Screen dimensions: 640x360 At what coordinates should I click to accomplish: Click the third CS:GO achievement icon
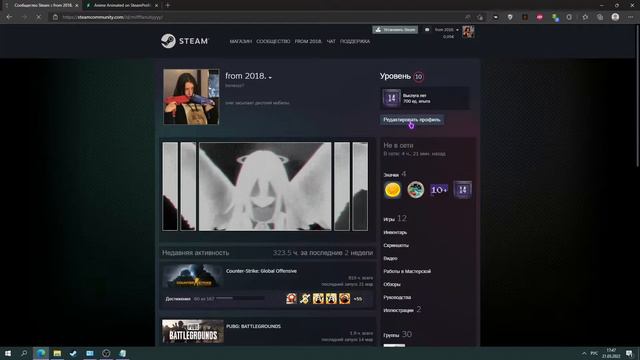pos(318,298)
